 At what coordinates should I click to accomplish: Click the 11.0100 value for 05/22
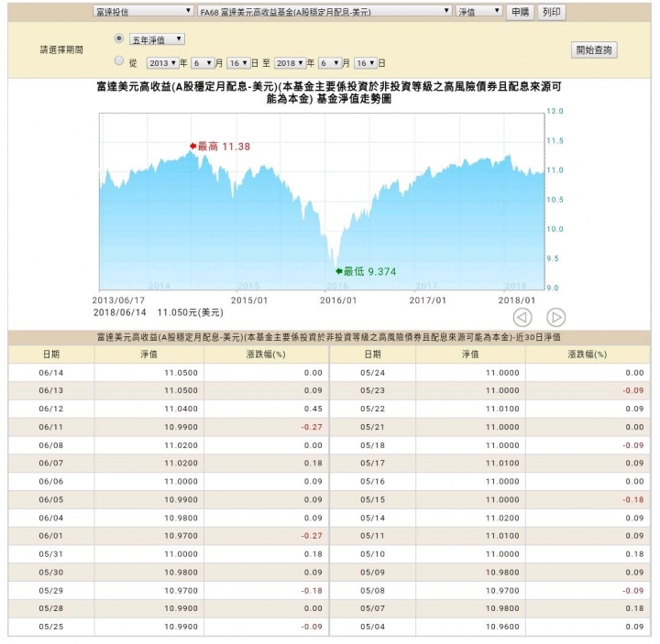tap(502, 409)
